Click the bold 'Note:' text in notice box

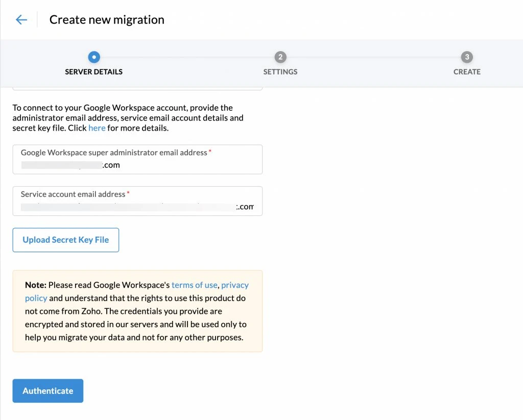pyautogui.click(x=35, y=285)
